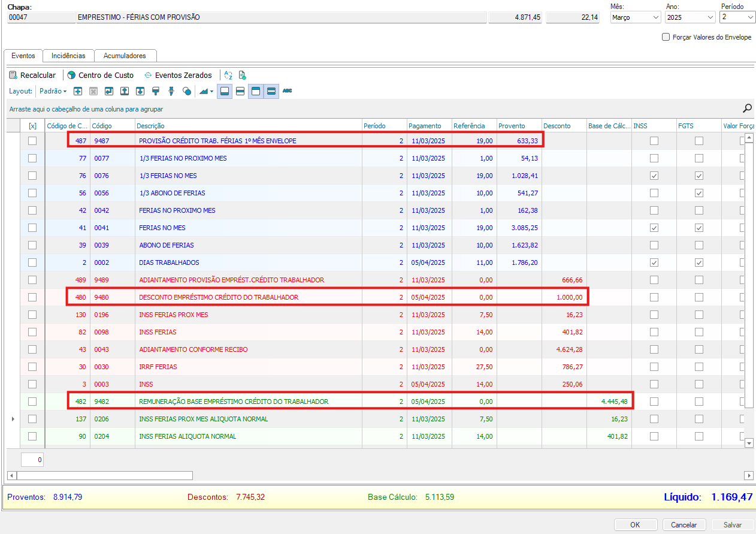Sort by the Descrição column header
The image size is (756, 534).
click(x=248, y=126)
